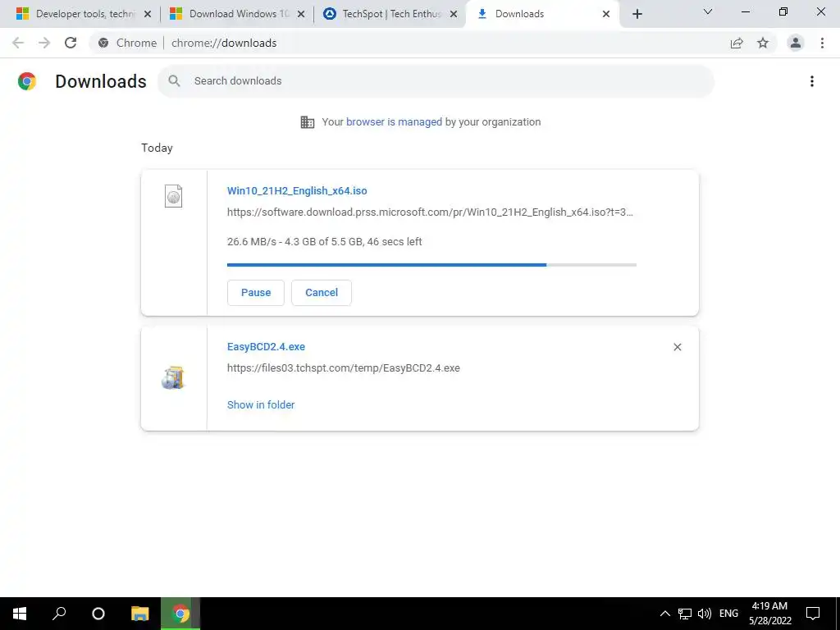Focus the Search downloads field
The width and height of the screenshot is (840, 630).
coord(436,81)
